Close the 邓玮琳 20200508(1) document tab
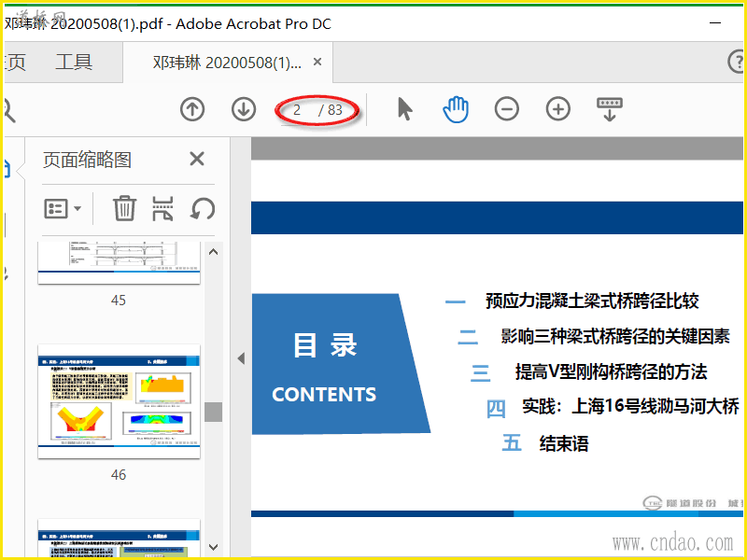The height and width of the screenshot is (560, 747). click(317, 62)
